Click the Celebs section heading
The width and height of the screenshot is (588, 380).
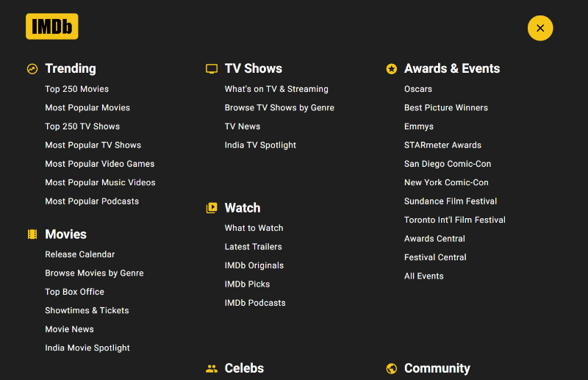[244, 368]
